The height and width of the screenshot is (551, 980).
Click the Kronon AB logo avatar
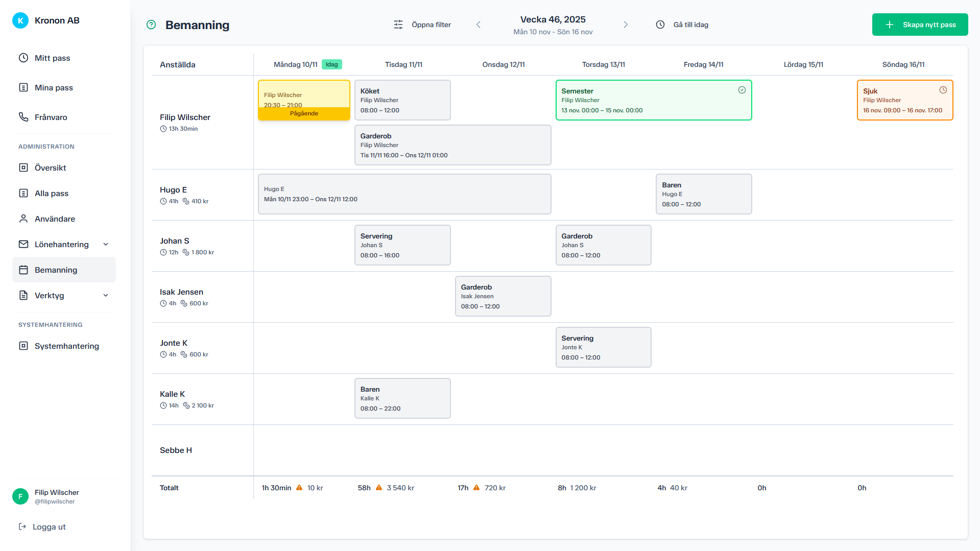(20, 20)
